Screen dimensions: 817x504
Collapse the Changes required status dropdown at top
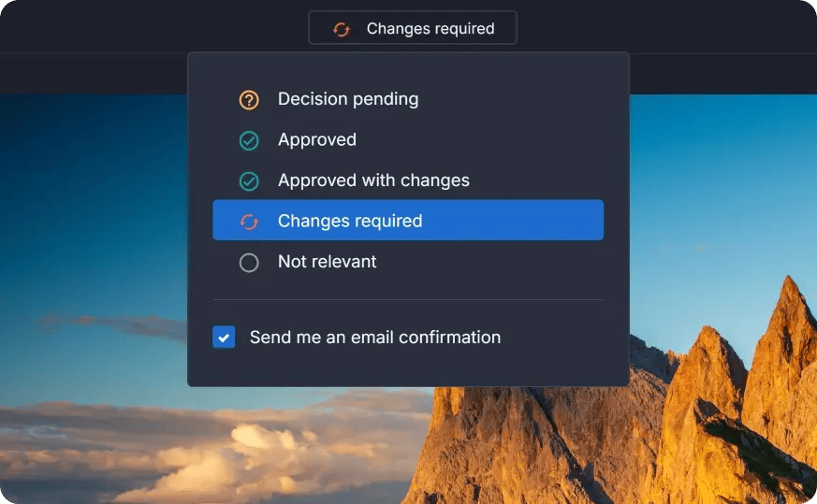(413, 28)
